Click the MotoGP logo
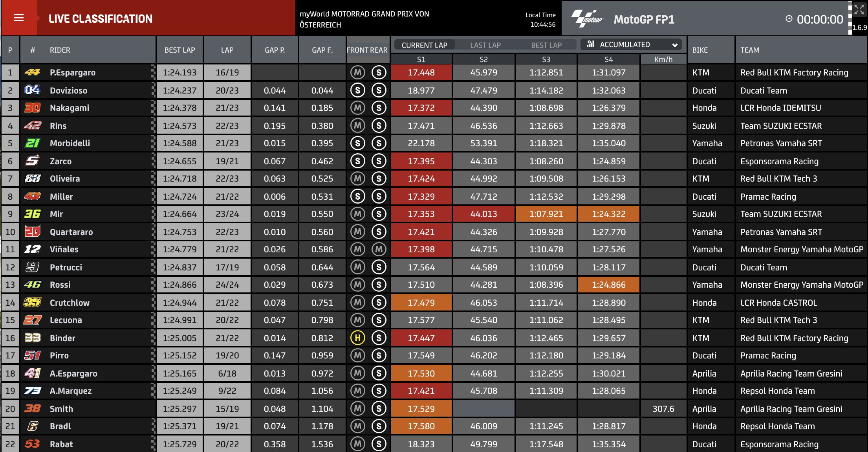This screenshot has height=452, width=868. (x=588, y=19)
